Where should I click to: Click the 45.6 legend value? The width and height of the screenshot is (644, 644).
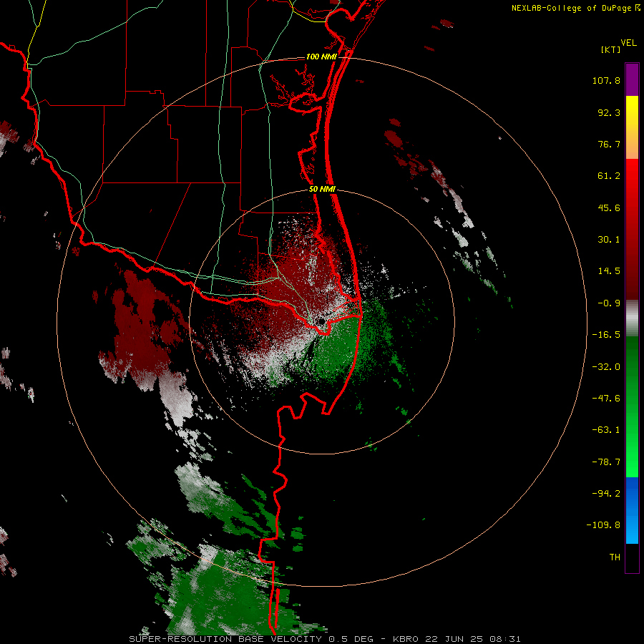[609, 208]
